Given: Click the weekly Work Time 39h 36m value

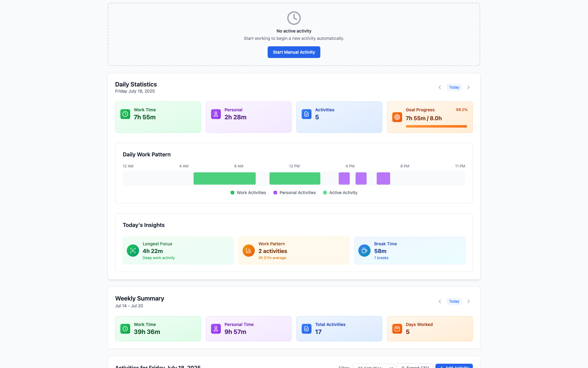Looking at the screenshot, I should click(x=147, y=332).
